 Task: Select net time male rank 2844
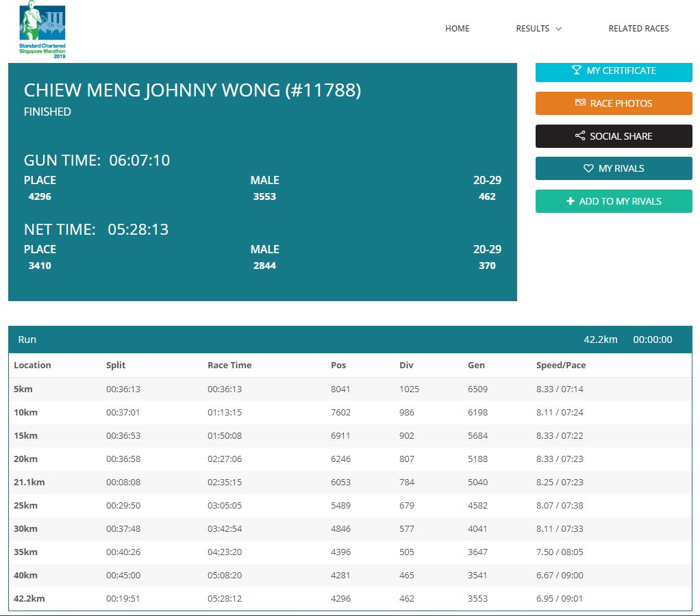click(265, 266)
